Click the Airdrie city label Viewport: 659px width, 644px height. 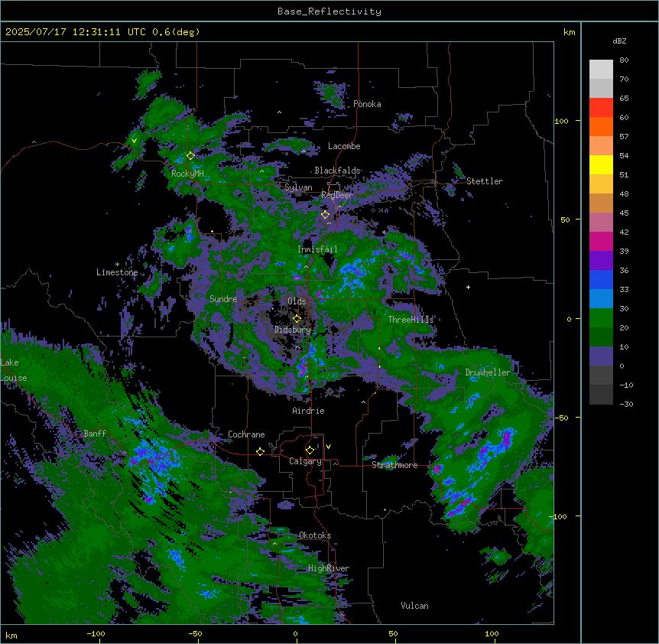tap(308, 411)
